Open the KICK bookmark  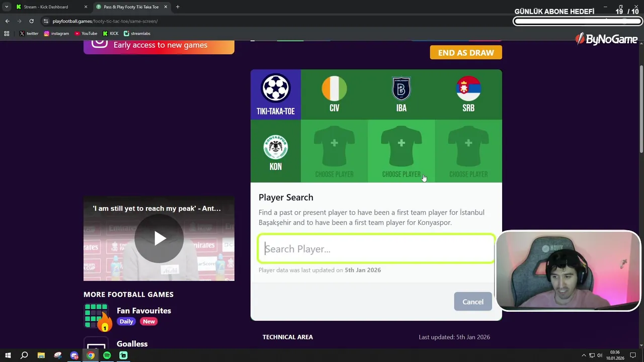[x=111, y=34]
